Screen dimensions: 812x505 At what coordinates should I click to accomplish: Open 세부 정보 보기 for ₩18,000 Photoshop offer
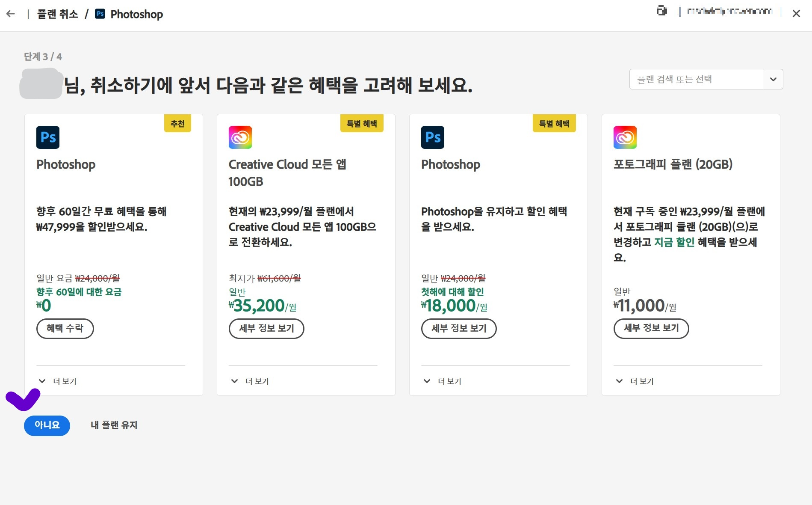click(x=459, y=329)
